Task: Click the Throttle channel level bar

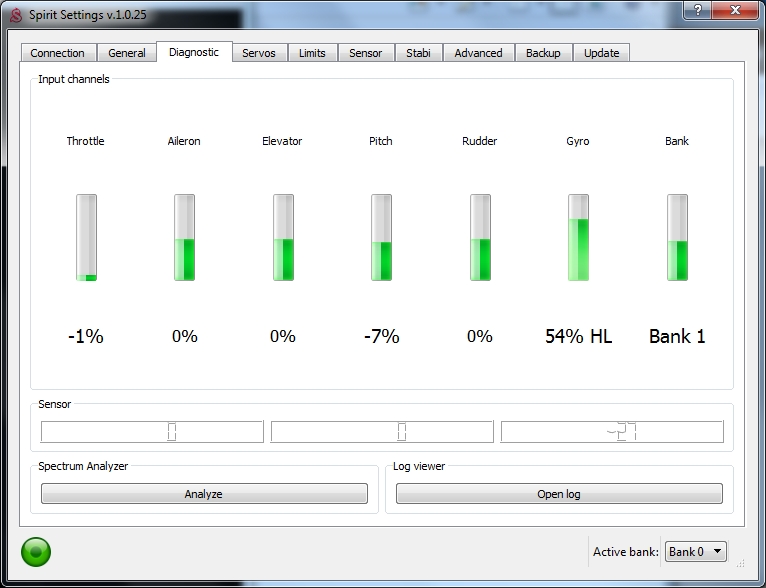Action: [86, 238]
